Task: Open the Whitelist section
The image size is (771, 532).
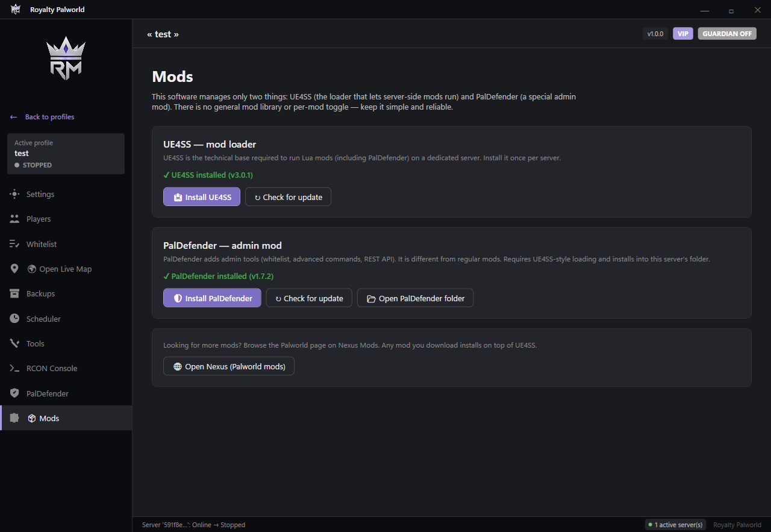Action: 66,244
